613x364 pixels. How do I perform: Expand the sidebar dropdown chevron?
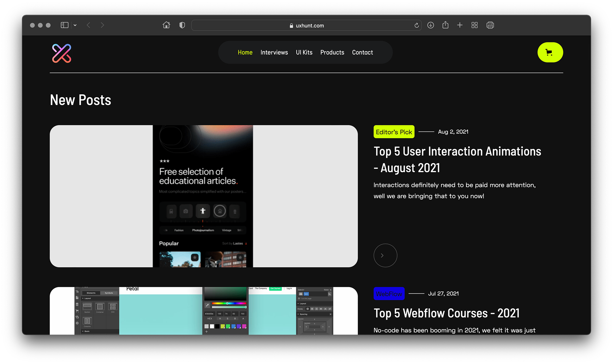coord(75,25)
